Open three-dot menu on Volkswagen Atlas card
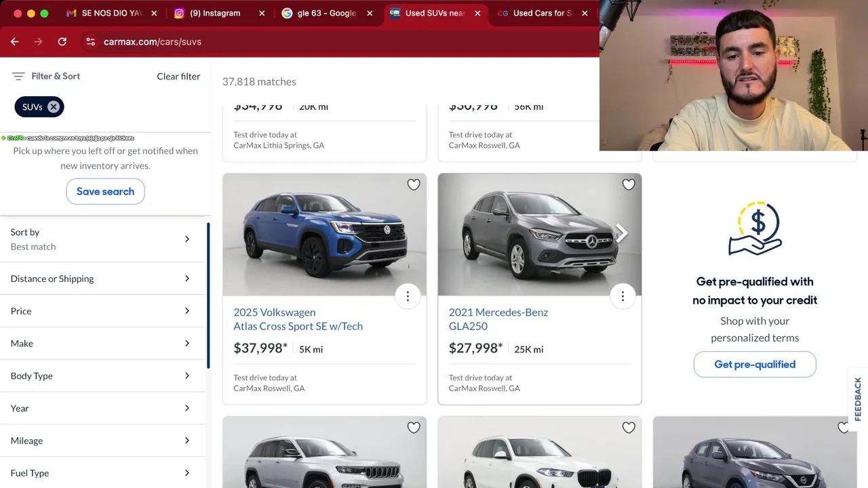 pyautogui.click(x=408, y=296)
